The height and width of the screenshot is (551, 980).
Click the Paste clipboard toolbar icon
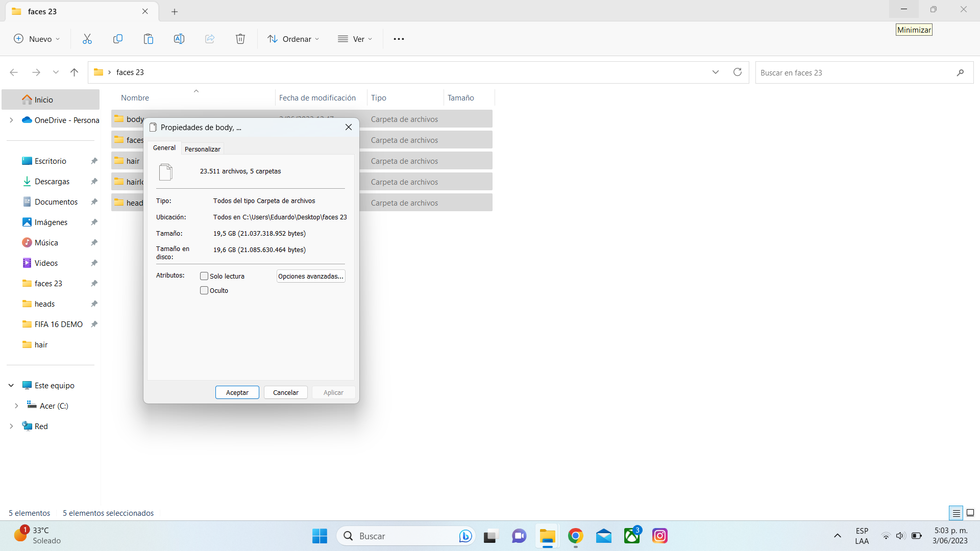(149, 39)
